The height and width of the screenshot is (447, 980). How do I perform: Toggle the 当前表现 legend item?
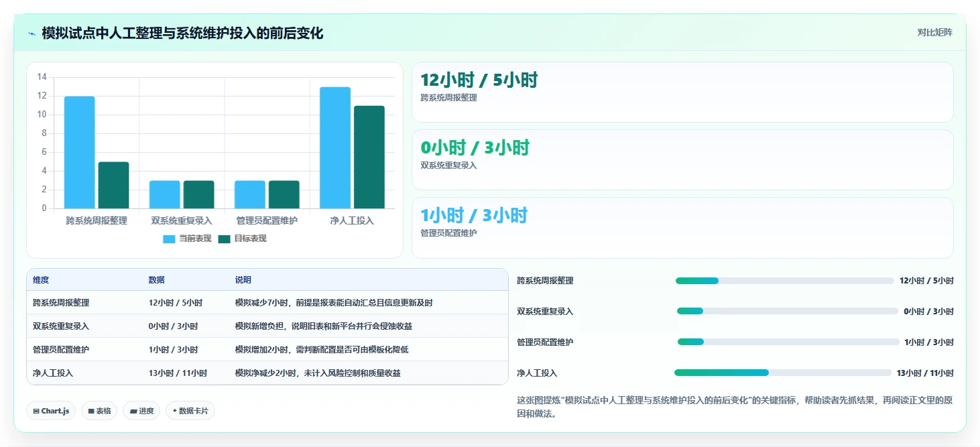tap(187, 239)
